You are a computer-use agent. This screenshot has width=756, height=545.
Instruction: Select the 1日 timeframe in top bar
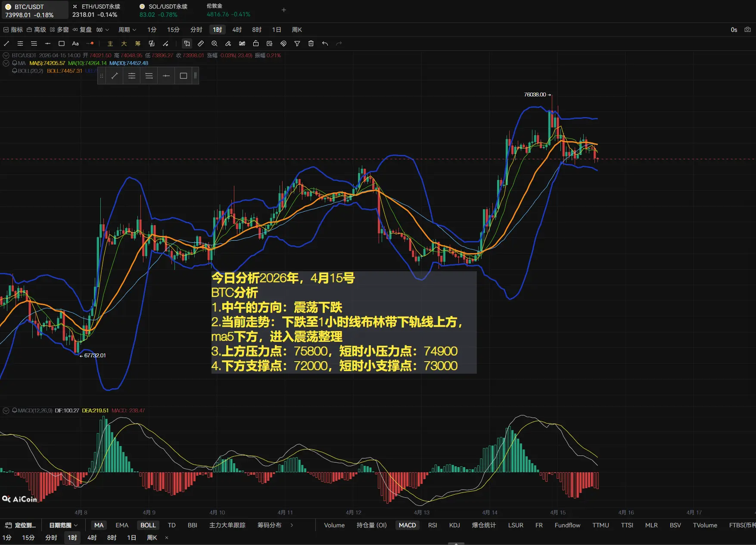(x=277, y=30)
